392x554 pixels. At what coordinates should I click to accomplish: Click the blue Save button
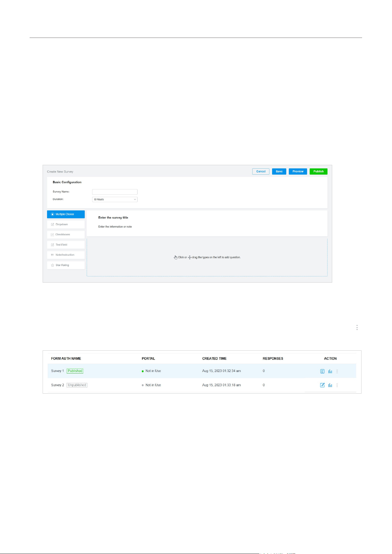point(279,171)
